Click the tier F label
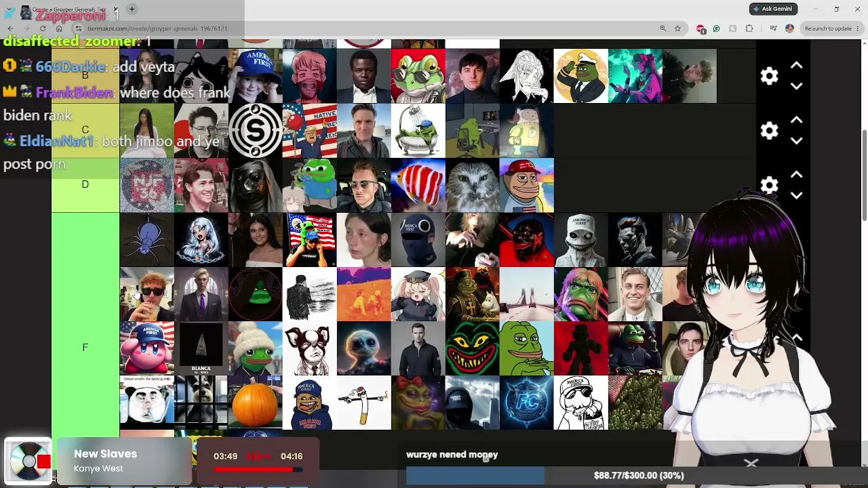The height and width of the screenshot is (488, 868). pyautogui.click(x=85, y=347)
